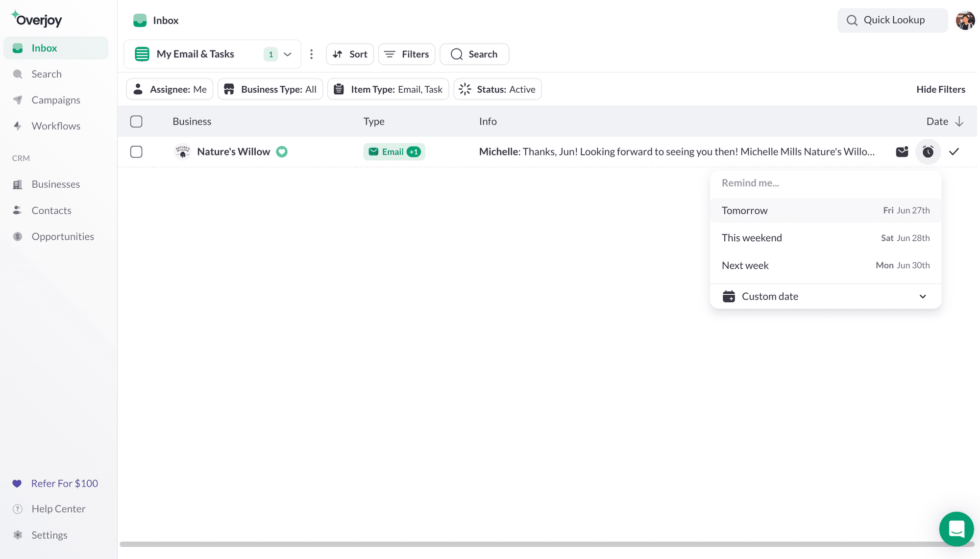Click Hide Filters
This screenshot has width=980, height=559.
[x=941, y=89]
